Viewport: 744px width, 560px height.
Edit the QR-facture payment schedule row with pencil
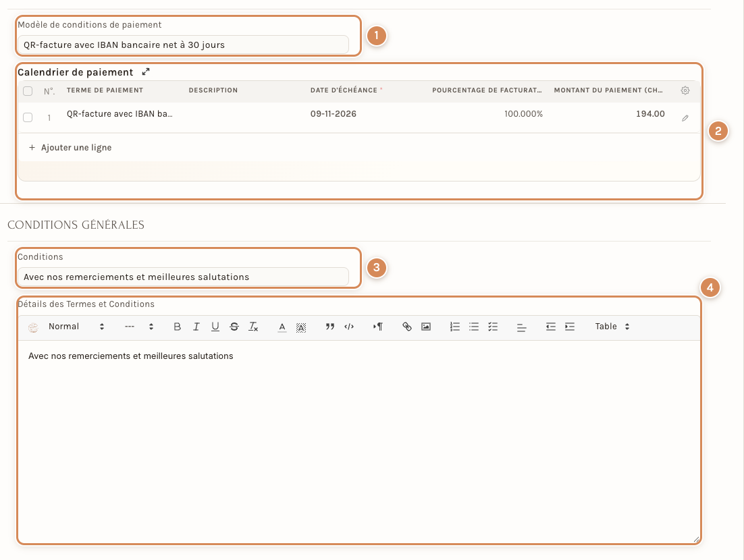(x=685, y=118)
